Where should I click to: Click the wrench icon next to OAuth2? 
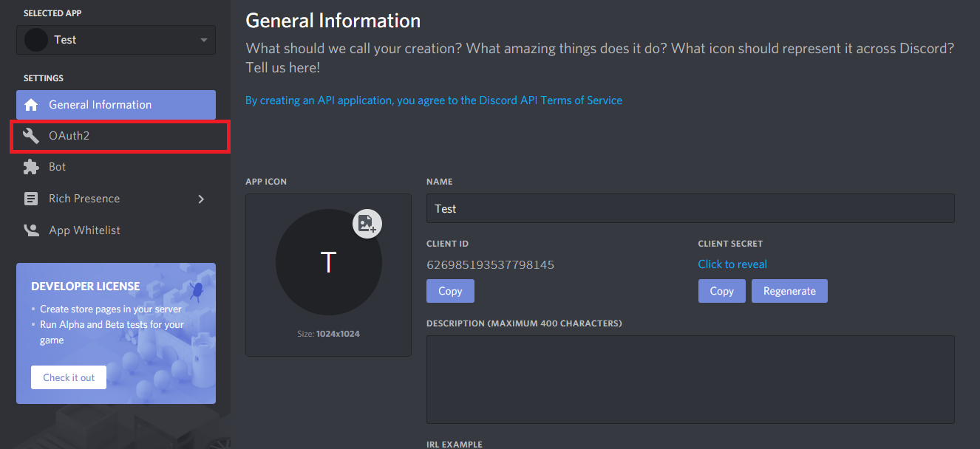(31, 136)
